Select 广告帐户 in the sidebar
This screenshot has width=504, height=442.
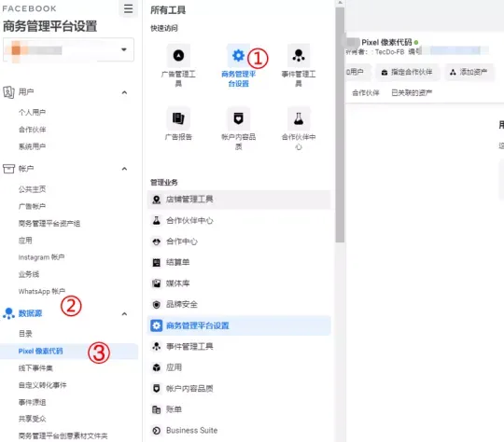[32, 206]
